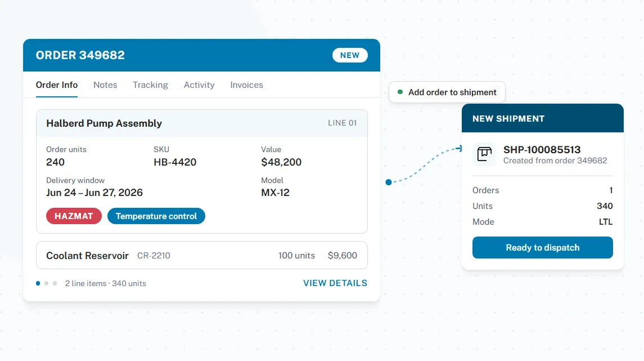Click the shipment package icon beside SHP-100085513
644x361 pixels.
coord(484,154)
